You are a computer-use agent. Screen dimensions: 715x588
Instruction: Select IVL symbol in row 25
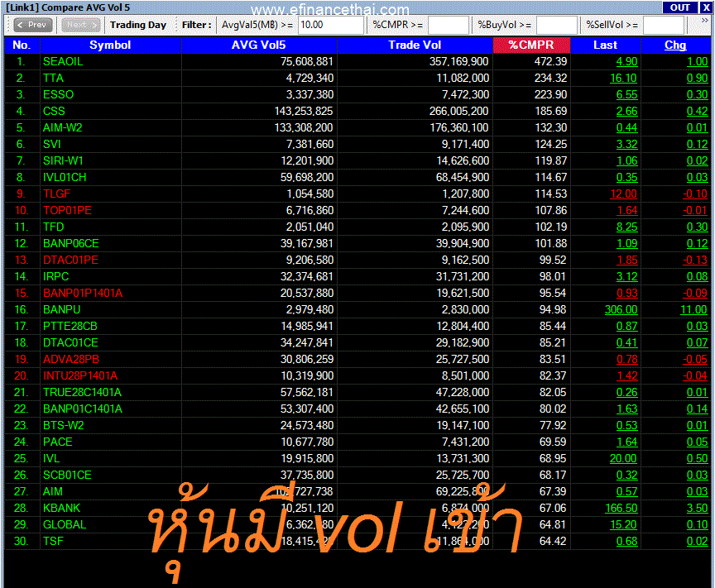coord(51,458)
